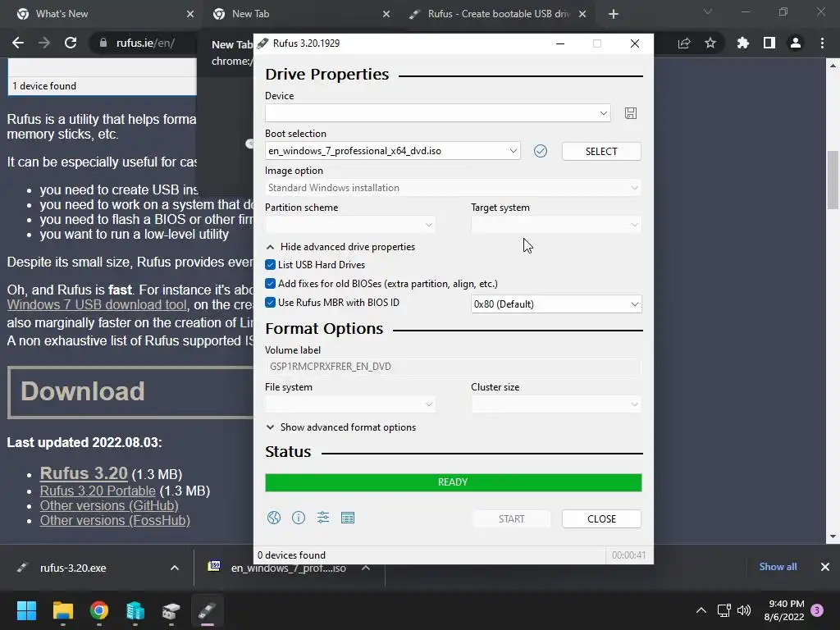Image resolution: width=840 pixels, height=630 pixels.
Task: Open rufus-3.20.exe download options arrow
Action: pos(175,568)
